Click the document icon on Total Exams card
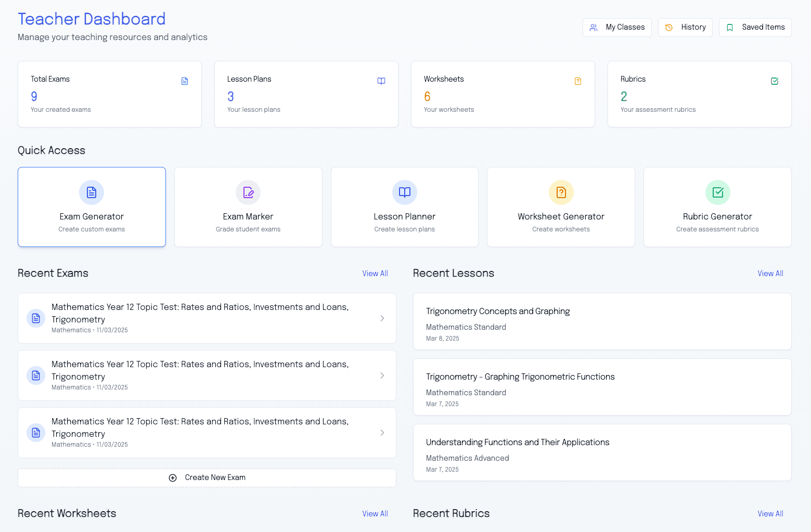Viewport: 811px width, 532px height. point(185,81)
